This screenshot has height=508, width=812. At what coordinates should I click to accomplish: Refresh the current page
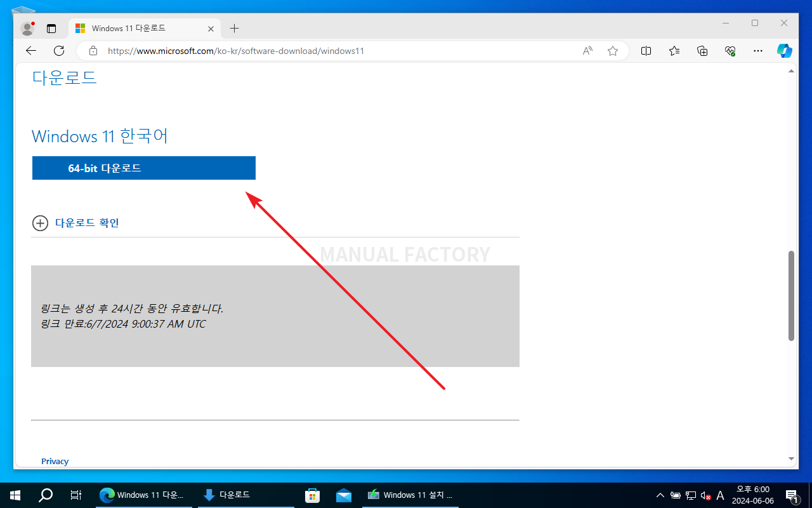(x=59, y=51)
